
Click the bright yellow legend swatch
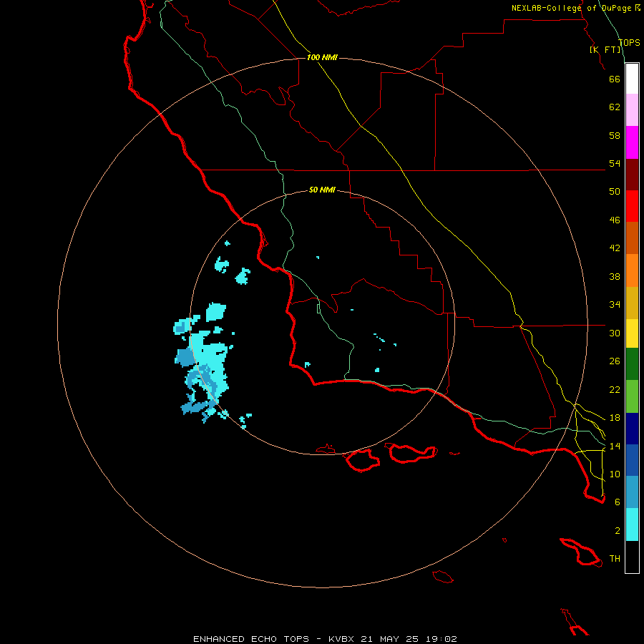pos(632,333)
